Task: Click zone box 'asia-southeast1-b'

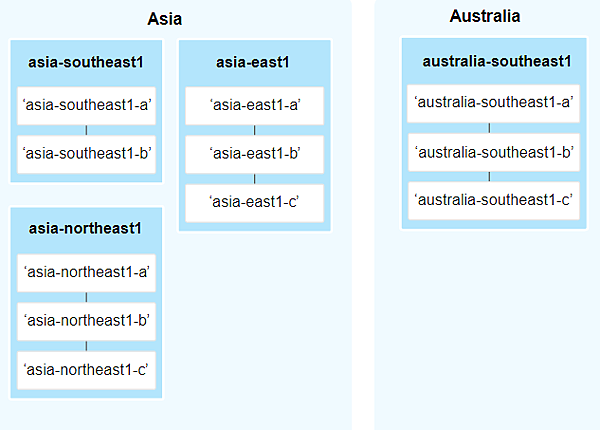Action: (86, 154)
